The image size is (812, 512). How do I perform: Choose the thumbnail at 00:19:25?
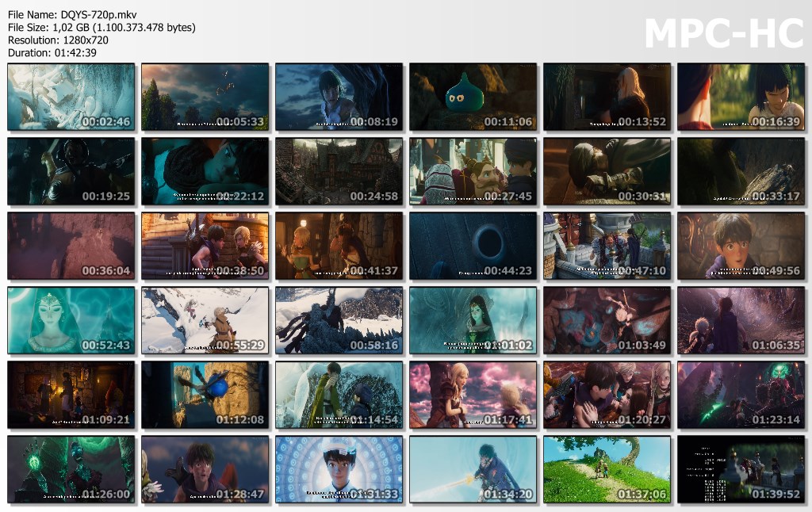tap(71, 171)
